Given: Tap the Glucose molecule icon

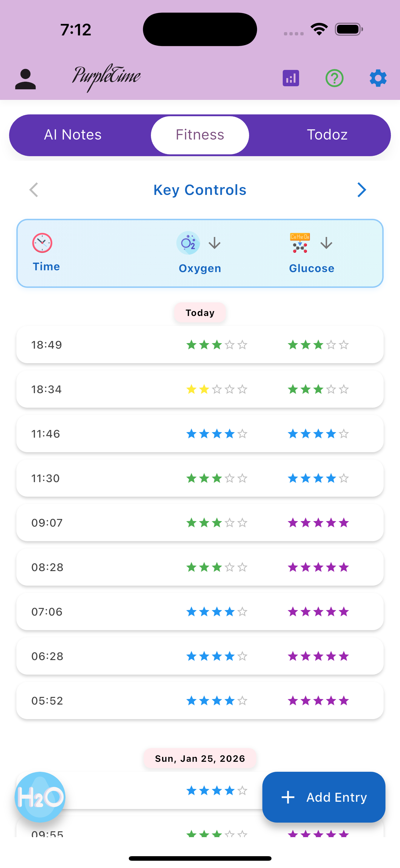Looking at the screenshot, I should 300,243.
